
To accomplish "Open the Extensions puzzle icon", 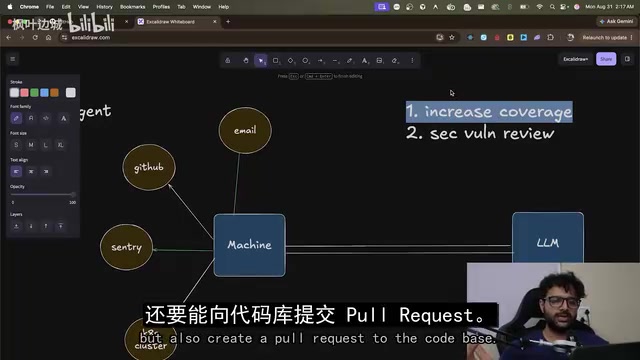I will tap(551, 38).
